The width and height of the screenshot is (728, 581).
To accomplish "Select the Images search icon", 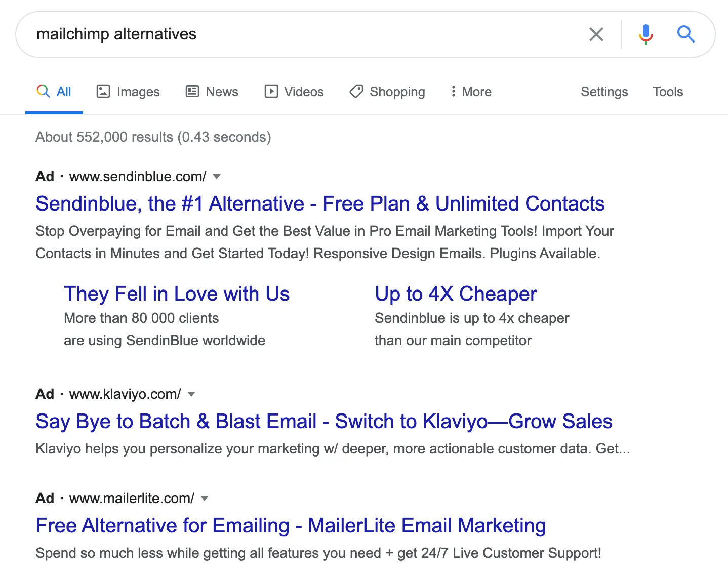I will 103,91.
